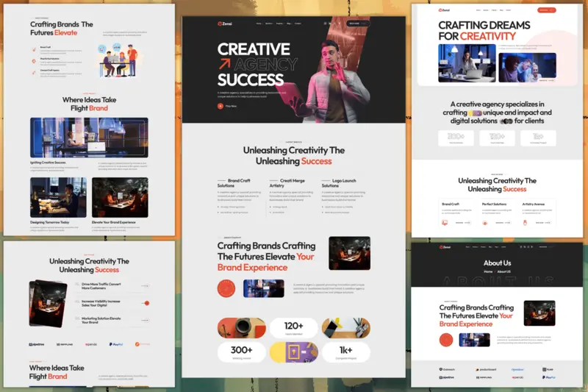
Task: Open the Increase Visibility Increase Sales row
Action: [112, 303]
